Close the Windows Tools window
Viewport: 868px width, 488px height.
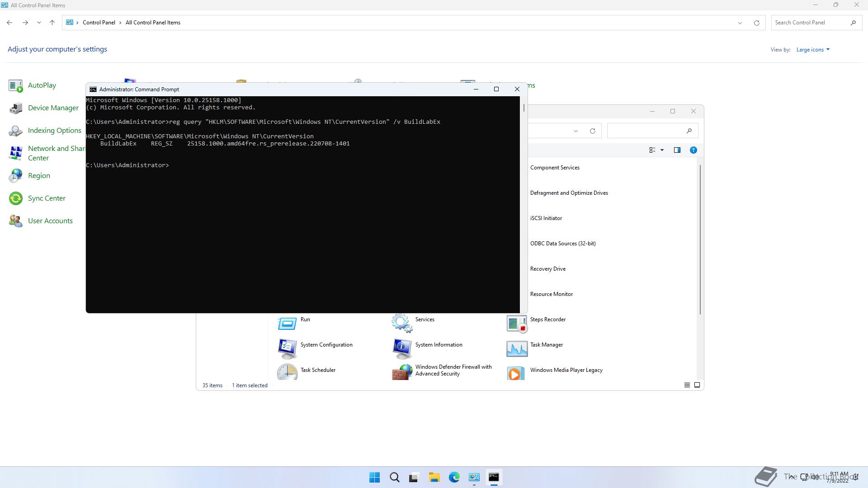click(693, 112)
